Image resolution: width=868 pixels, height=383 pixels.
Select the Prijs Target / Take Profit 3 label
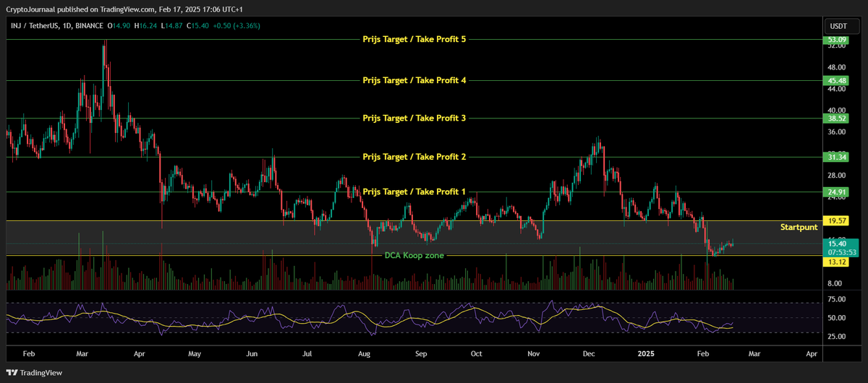tap(414, 118)
